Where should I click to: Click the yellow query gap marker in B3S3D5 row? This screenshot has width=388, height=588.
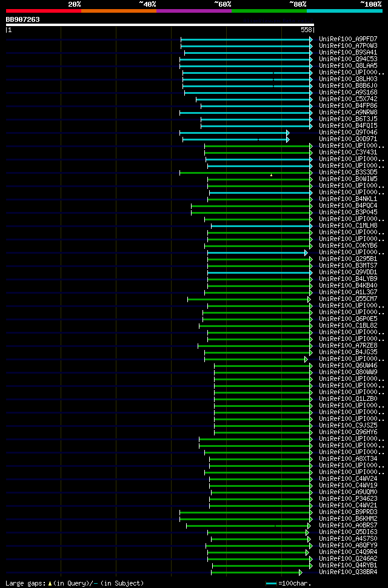point(271,175)
